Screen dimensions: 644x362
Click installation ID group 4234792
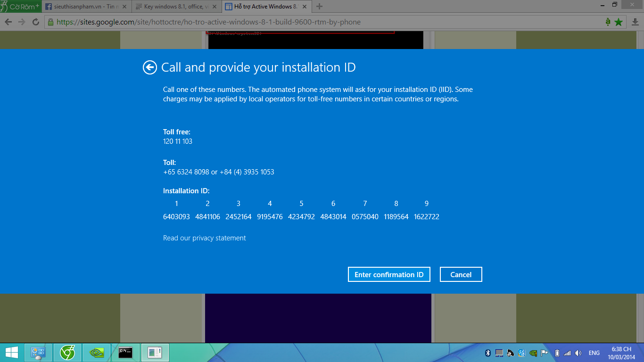(x=301, y=217)
